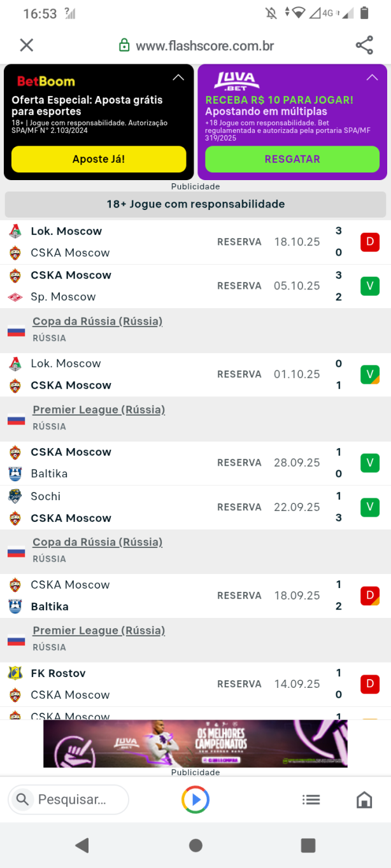The image size is (391, 868).
Task: Open the Copa da Rússia link above Lok. Moscow 0-1
Action: pyautogui.click(x=97, y=321)
